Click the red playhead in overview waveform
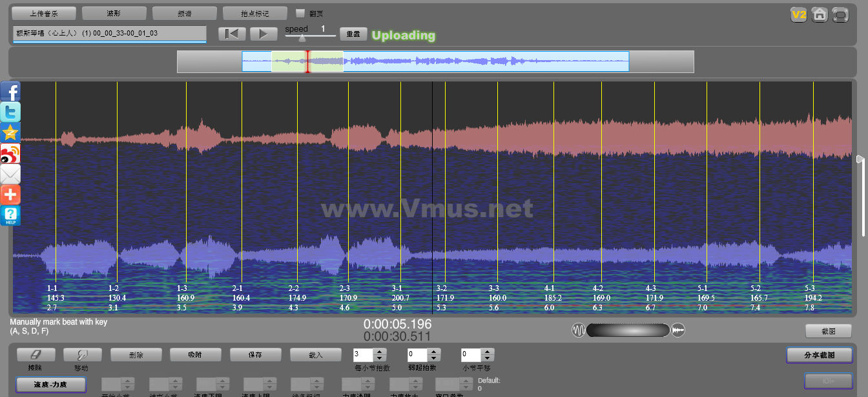The width and height of the screenshot is (868, 397). point(307,61)
